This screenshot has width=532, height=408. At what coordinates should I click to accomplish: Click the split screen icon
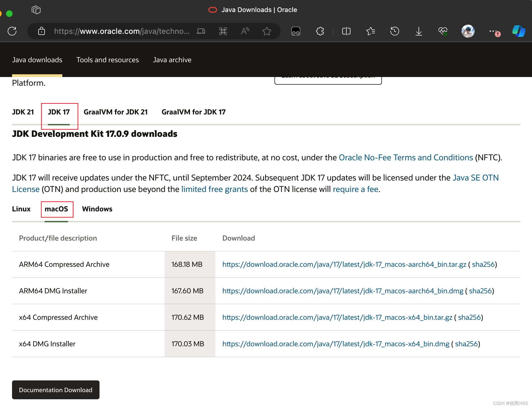click(346, 31)
